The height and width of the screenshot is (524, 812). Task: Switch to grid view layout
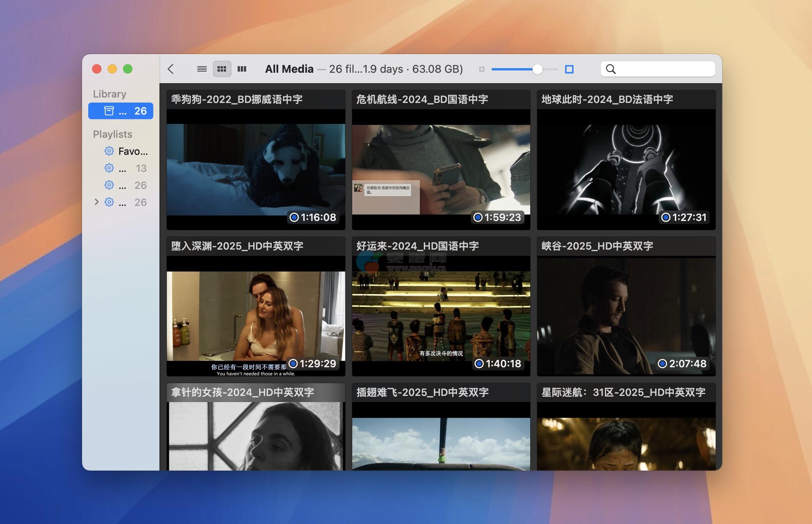coord(222,69)
